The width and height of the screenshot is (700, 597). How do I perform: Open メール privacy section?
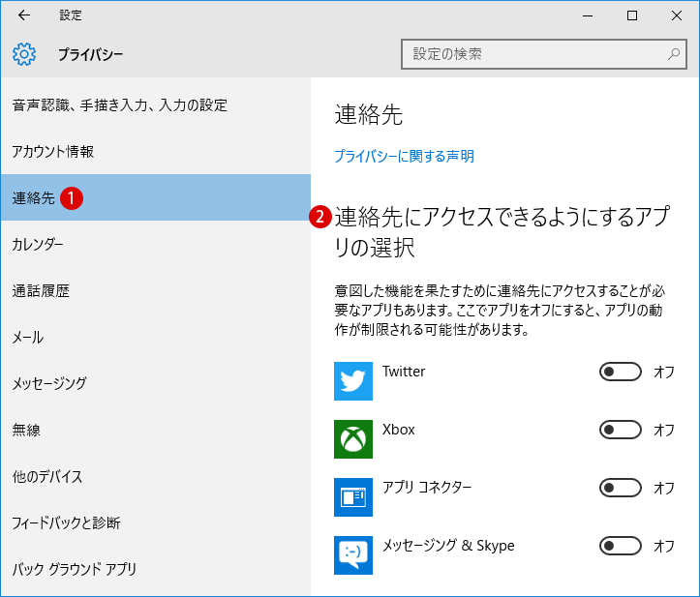[x=155, y=338]
